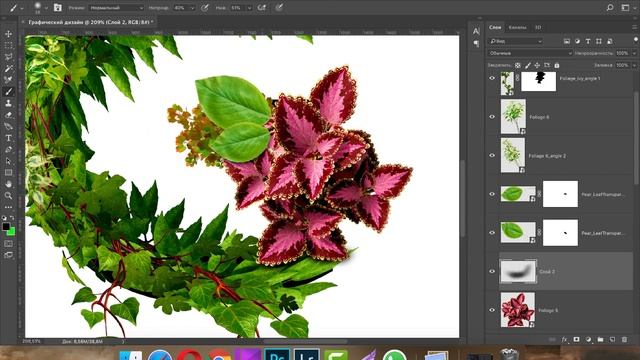Open the brush settings panel button
The width and height of the screenshot is (640, 360).
point(58,7)
